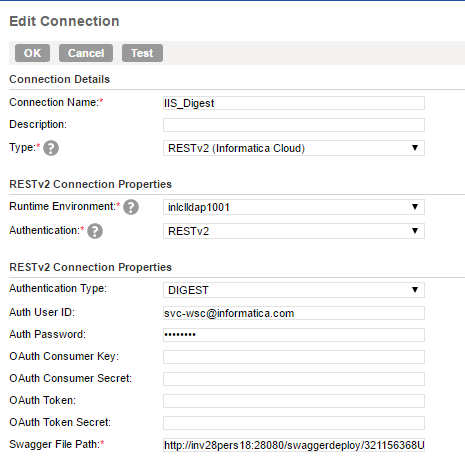Open the Runtime Environment dropdown
The height and width of the screenshot is (459, 465).
click(294, 207)
